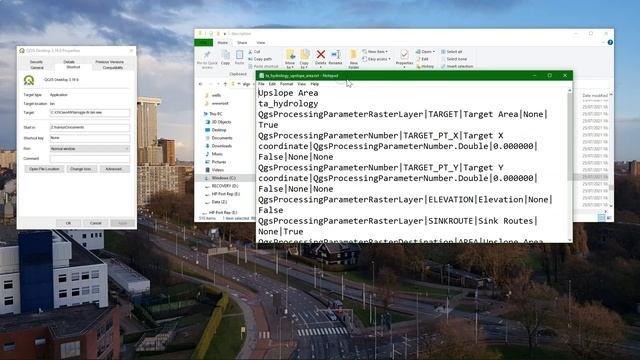Click the Shortcut key field

89,138
